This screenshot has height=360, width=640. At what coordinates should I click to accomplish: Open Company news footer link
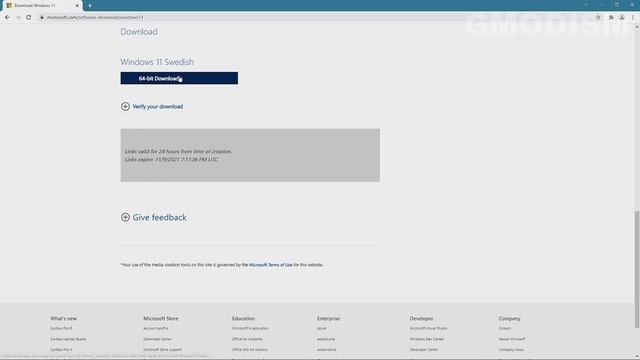pos(511,350)
